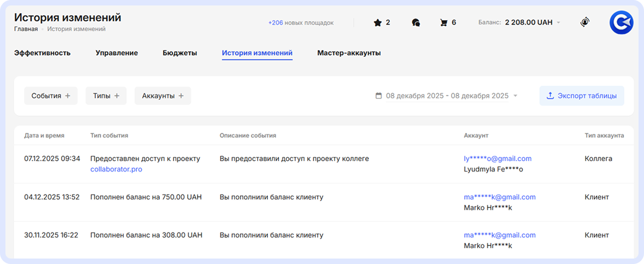Open date range dropdown arrow
644x264 pixels.
515,96
